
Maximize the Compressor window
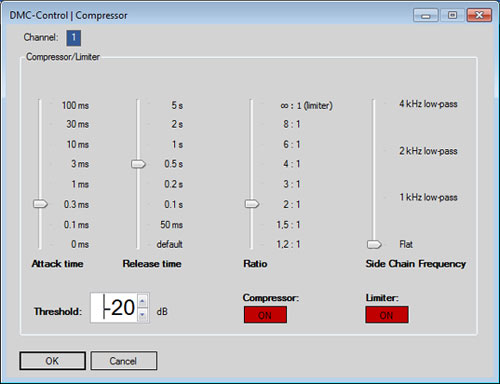452,15
